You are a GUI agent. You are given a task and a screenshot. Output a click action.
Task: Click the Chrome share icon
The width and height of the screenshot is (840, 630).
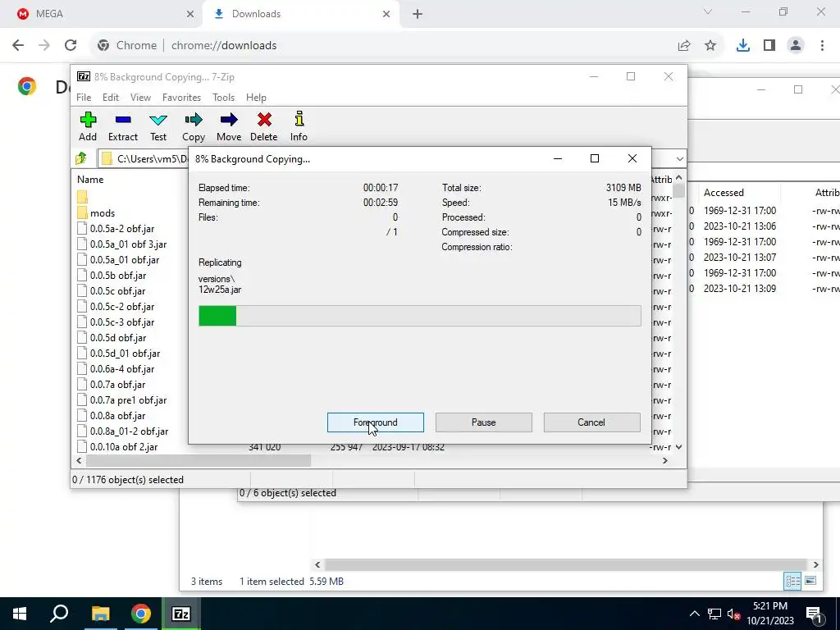684,46
